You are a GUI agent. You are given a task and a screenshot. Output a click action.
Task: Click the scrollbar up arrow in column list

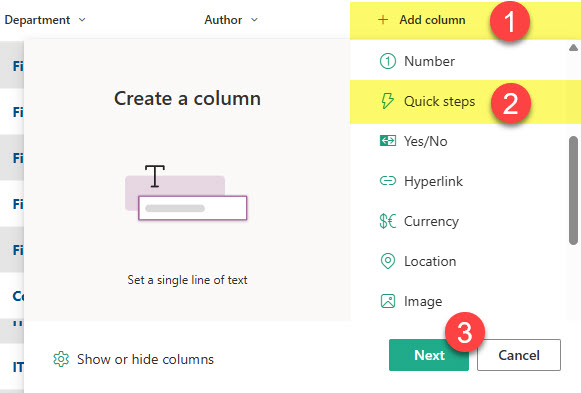(x=573, y=47)
